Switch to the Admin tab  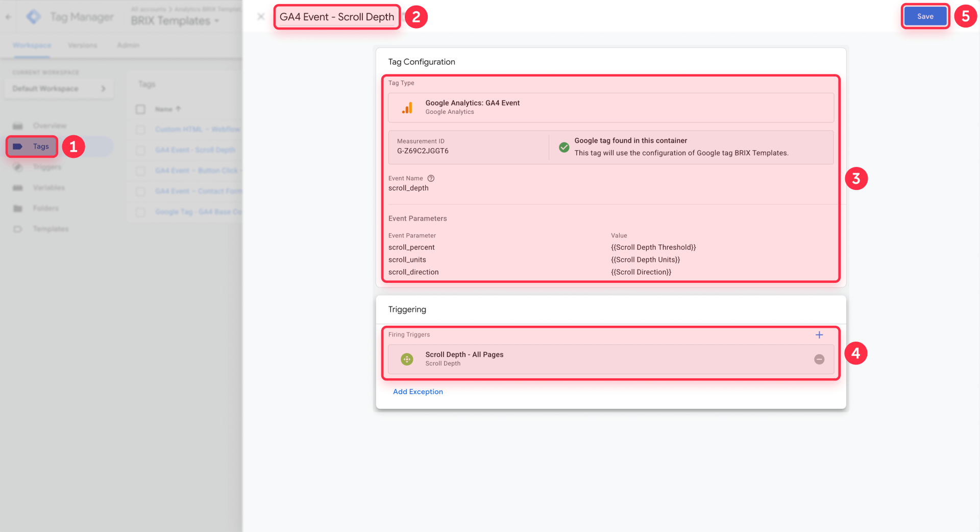coord(128,45)
